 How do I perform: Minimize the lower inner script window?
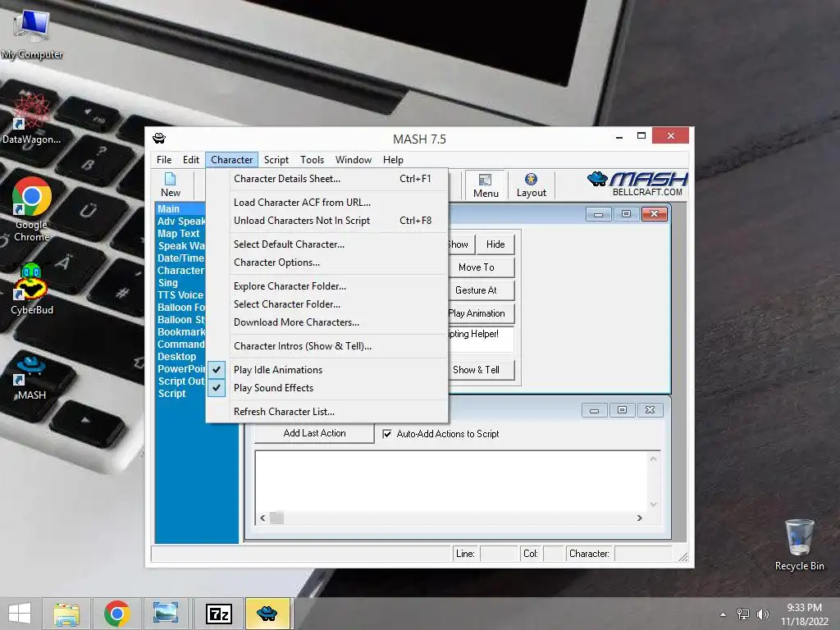(594, 410)
